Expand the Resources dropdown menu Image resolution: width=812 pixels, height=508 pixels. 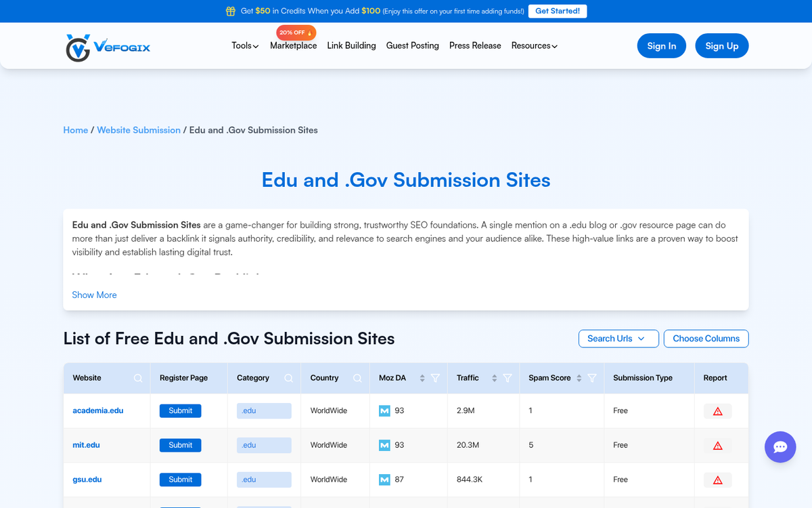[x=534, y=45]
